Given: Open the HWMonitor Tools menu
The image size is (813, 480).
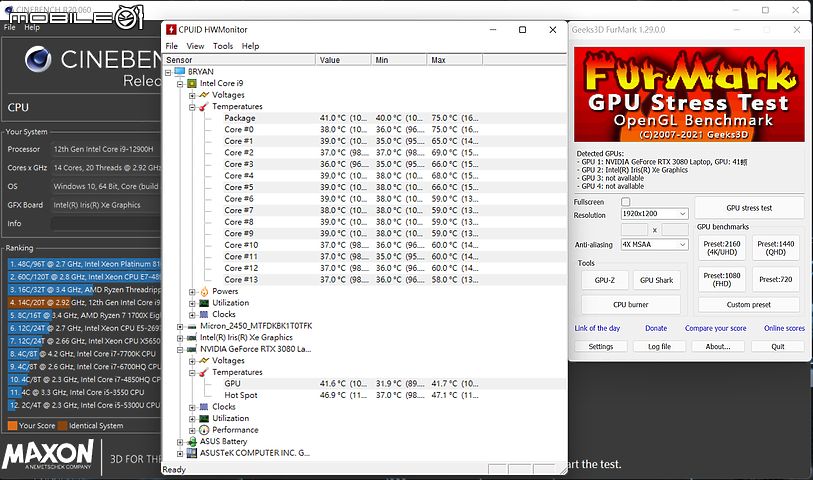Looking at the screenshot, I should click(223, 46).
